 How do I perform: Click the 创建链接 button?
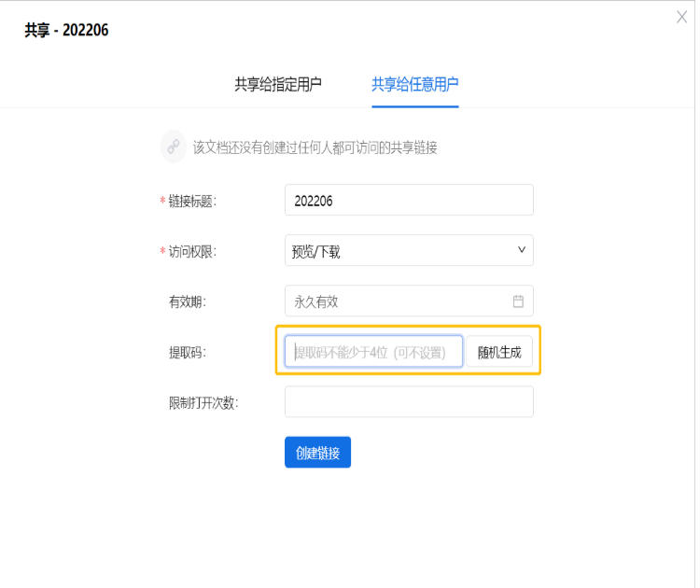pos(317,453)
